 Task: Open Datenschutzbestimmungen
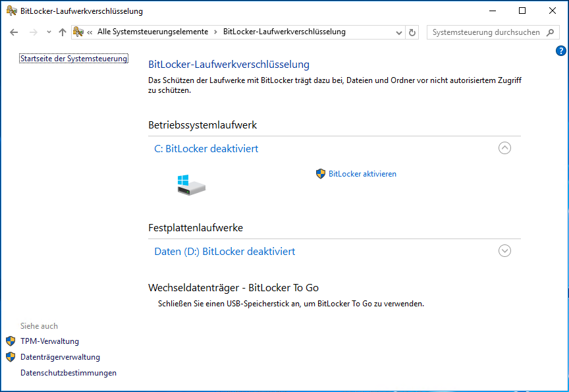tap(68, 373)
